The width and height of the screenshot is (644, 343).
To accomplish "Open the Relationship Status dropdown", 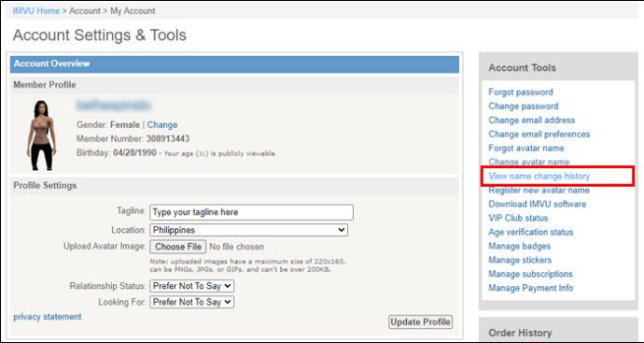I will click(x=192, y=286).
